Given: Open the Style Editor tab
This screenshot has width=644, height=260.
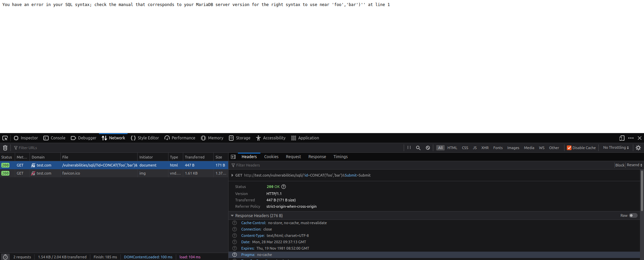Looking at the screenshot, I should coord(145,138).
